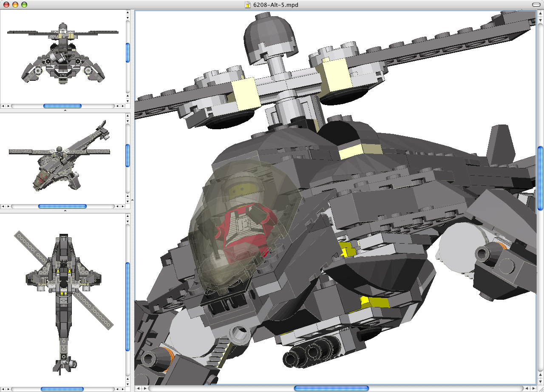The height and width of the screenshot is (392, 544).
Task: Click the yellow minimize button on the window
Action: (15, 5)
